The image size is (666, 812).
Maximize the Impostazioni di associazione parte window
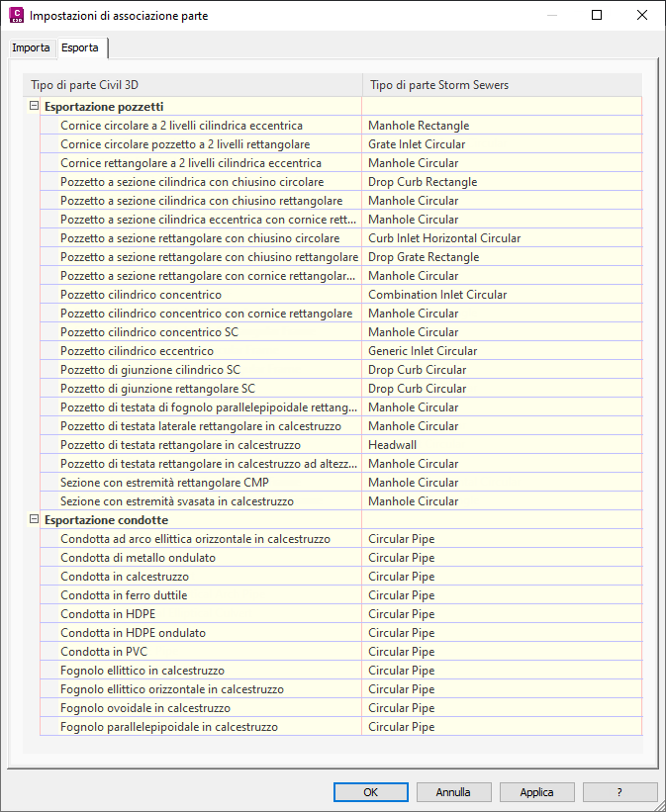597,15
